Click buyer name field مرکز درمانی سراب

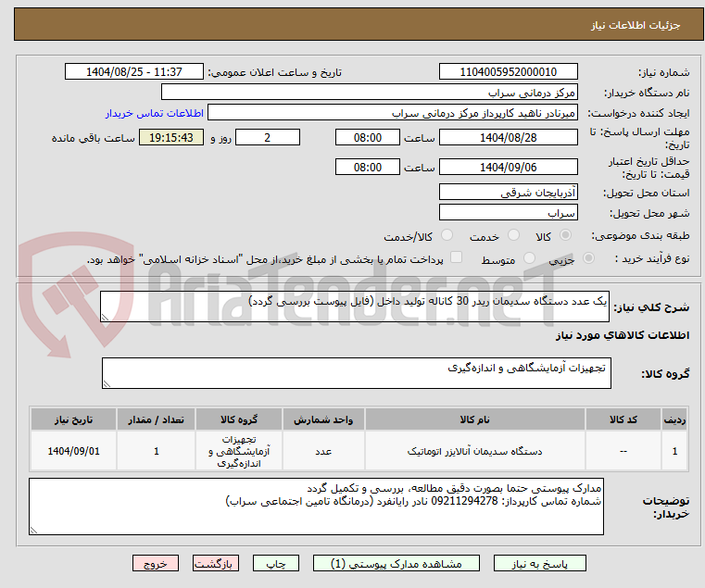(369, 93)
